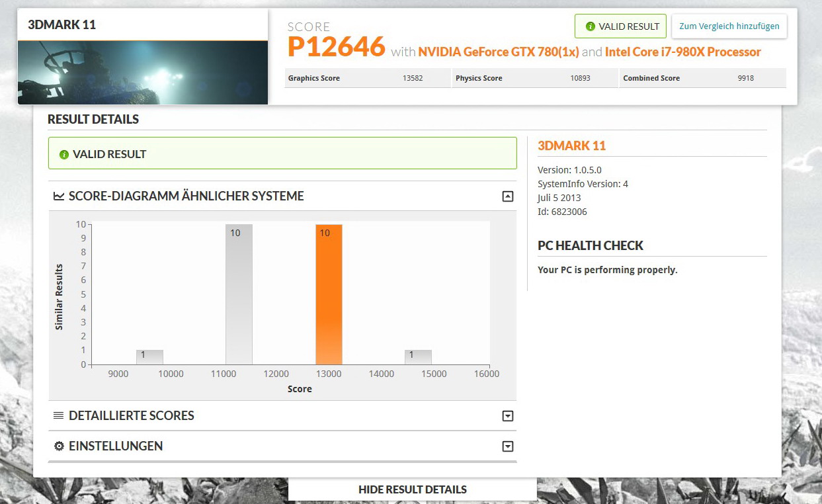
Task: Select the orange bar at score 13000
Action: (x=329, y=294)
